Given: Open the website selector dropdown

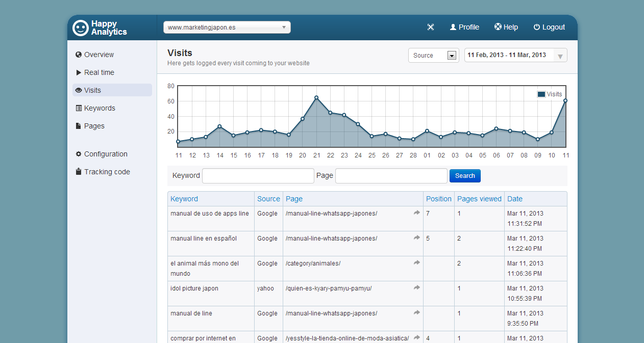Looking at the screenshot, I should click(x=227, y=28).
